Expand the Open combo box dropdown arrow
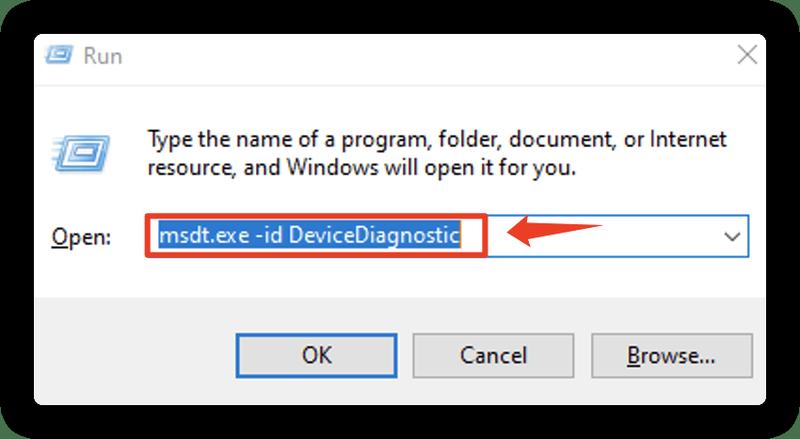 point(732,236)
